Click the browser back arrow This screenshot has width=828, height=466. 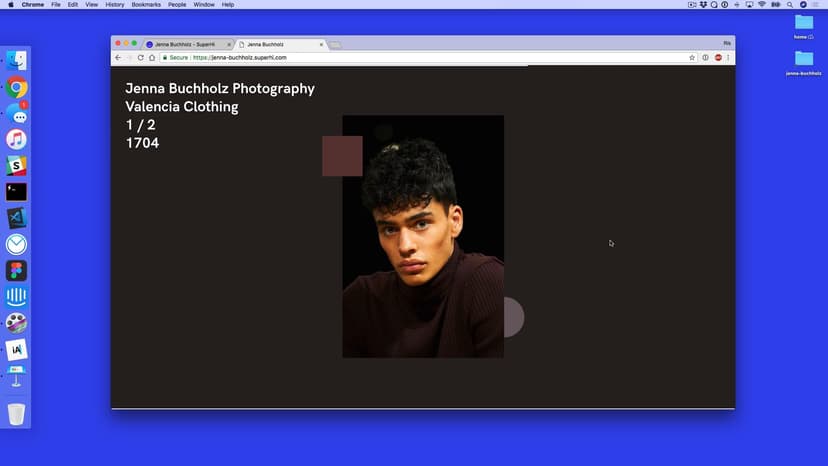click(118, 58)
